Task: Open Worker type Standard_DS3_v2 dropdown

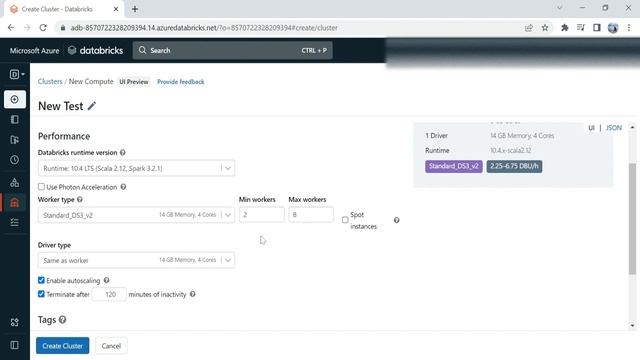Action: coord(136,215)
